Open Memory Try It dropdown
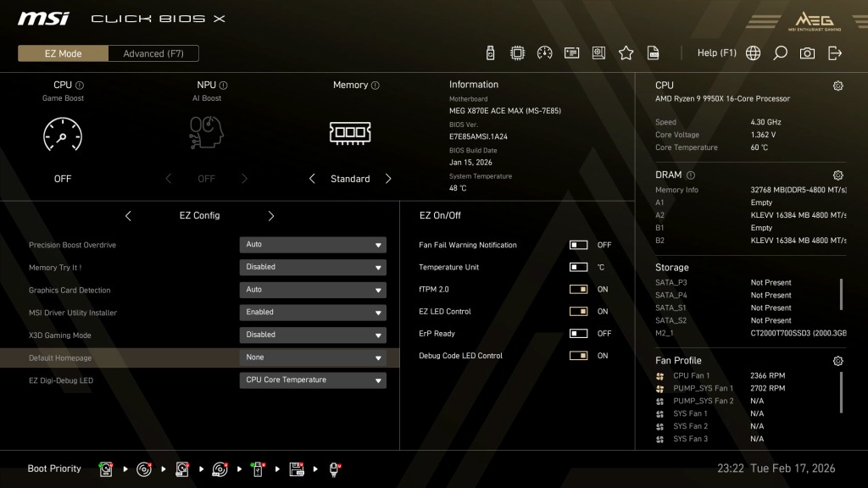Screen dimensions: 868x488 pos(313,267)
